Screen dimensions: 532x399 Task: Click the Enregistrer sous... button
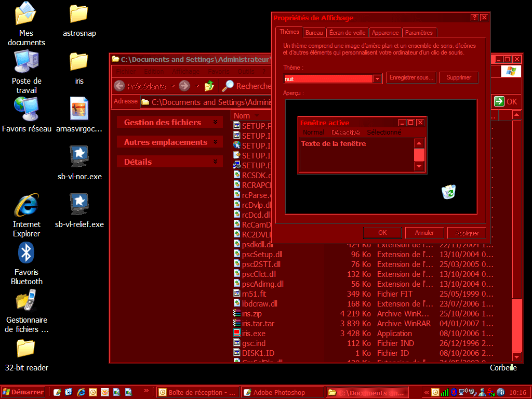(411, 78)
